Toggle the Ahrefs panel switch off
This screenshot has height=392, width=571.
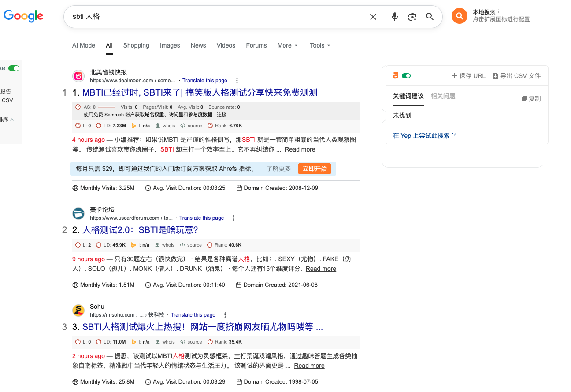click(x=406, y=76)
